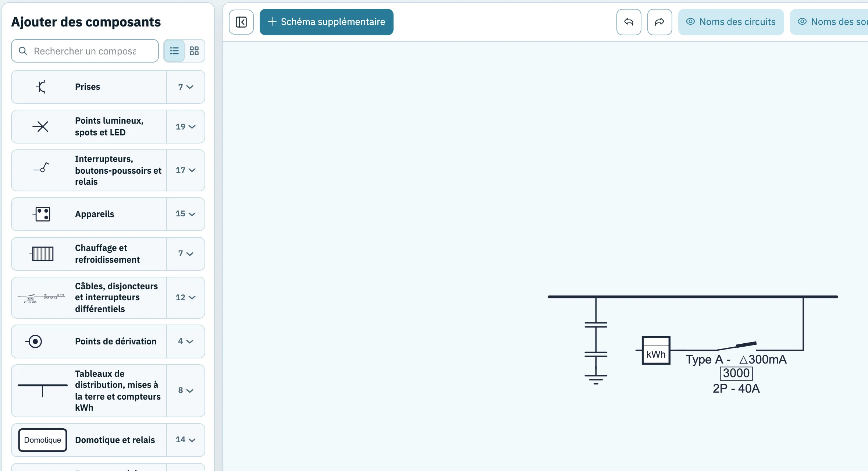Click the 2P - 40A rating text

point(736,389)
